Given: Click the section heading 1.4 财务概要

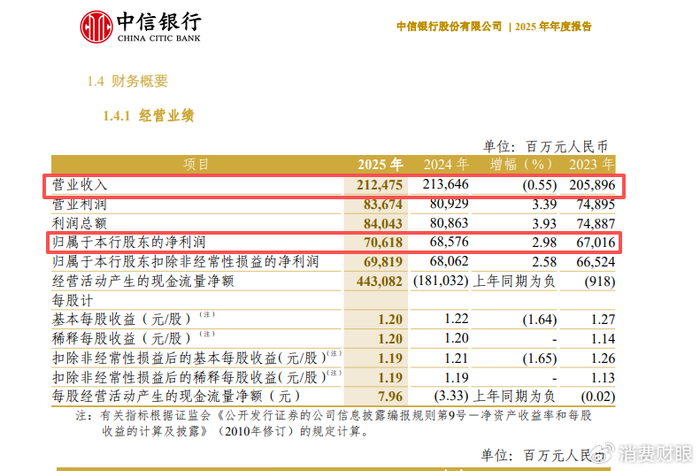Looking at the screenshot, I should (x=127, y=81).
